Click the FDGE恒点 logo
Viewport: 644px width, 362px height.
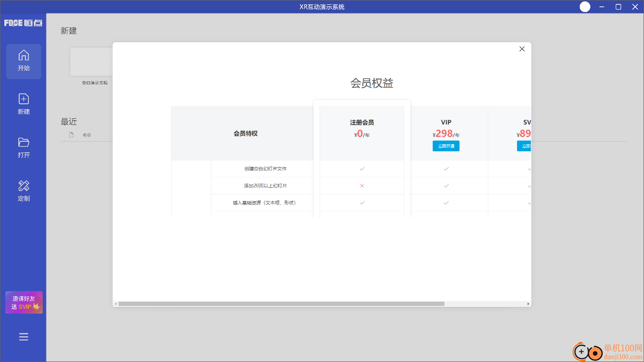(x=23, y=23)
